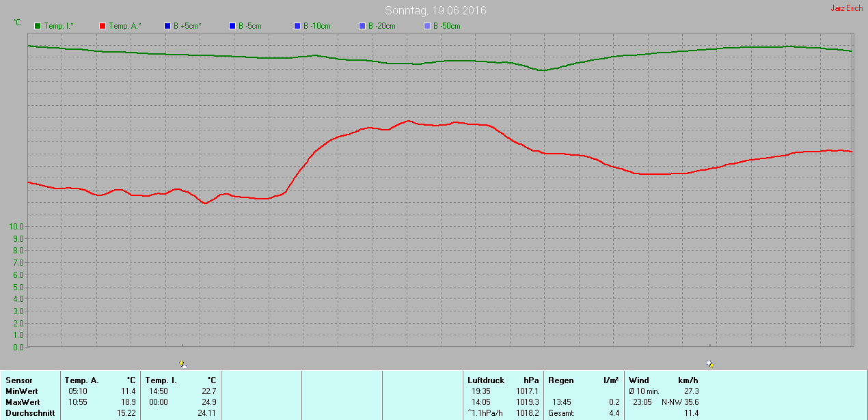Click the 1018.2 average pressure value
The height and width of the screenshot is (420, 868).
click(528, 413)
